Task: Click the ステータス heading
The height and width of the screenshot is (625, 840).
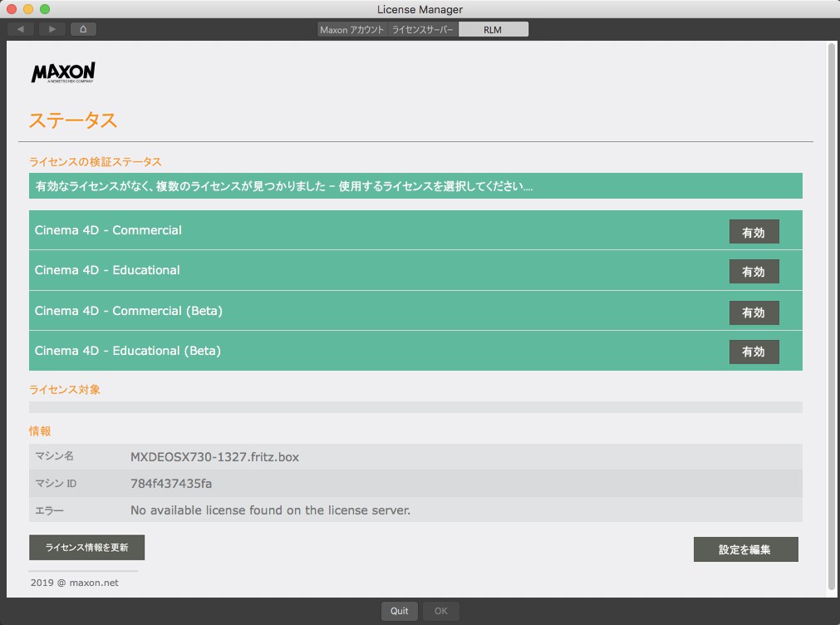Action: click(73, 120)
